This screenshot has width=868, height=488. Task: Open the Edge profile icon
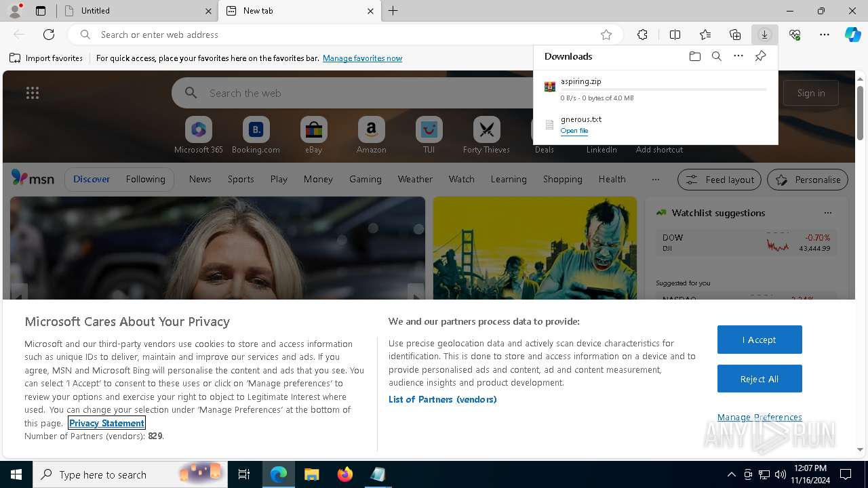point(14,10)
